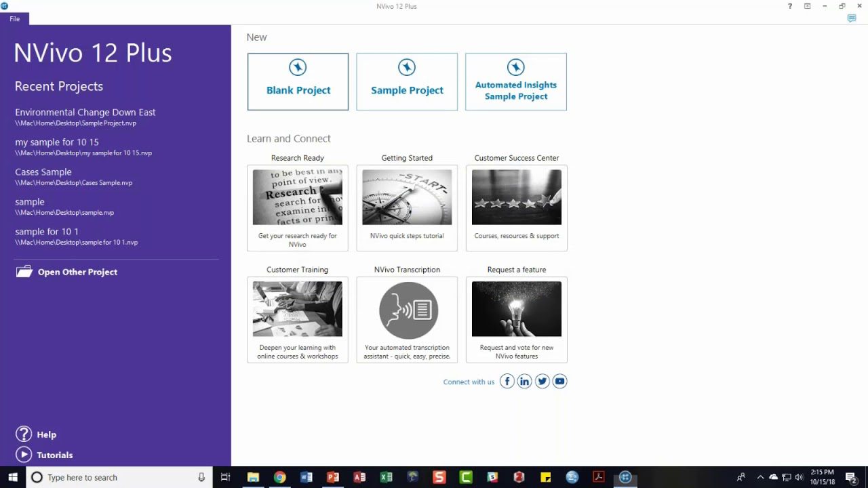The image size is (868, 488).
Task: Click the title bar help question mark
Action: tap(790, 6)
